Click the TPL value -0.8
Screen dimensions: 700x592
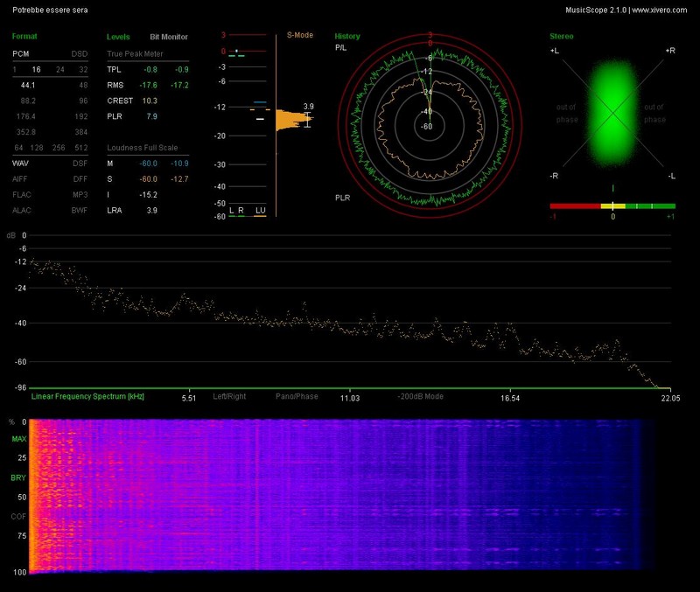[x=150, y=70]
